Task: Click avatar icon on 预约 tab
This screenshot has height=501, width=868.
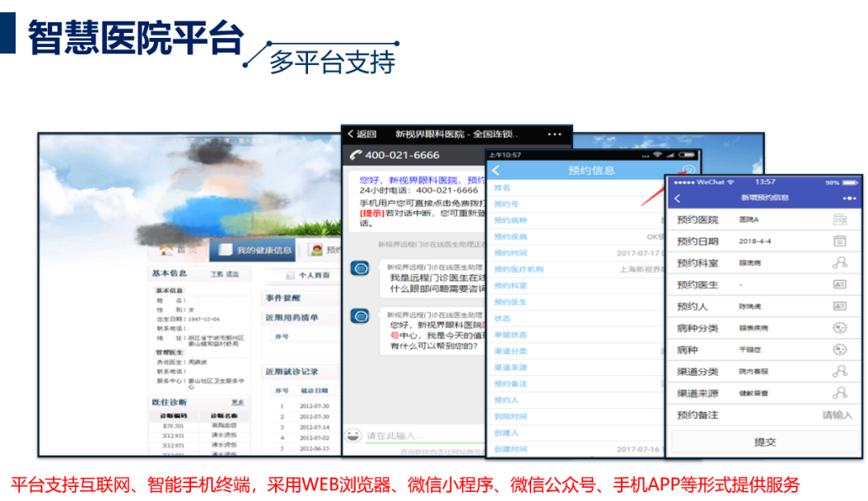Action: click(316, 250)
